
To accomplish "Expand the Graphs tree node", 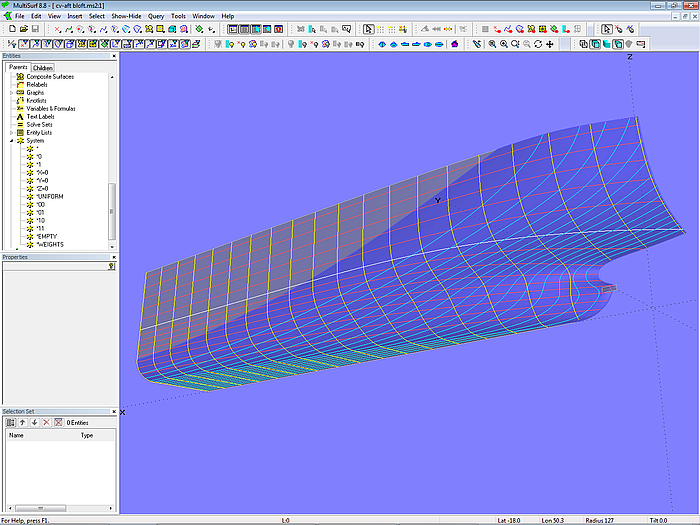I will tap(12, 93).
